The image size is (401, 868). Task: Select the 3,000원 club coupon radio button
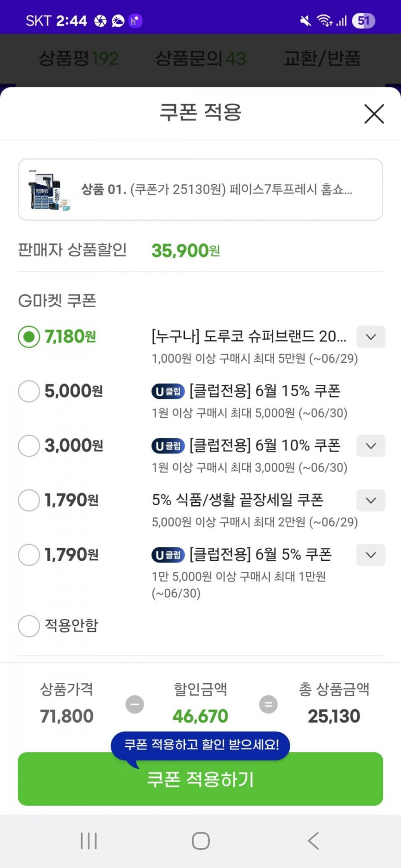(29, 446)
